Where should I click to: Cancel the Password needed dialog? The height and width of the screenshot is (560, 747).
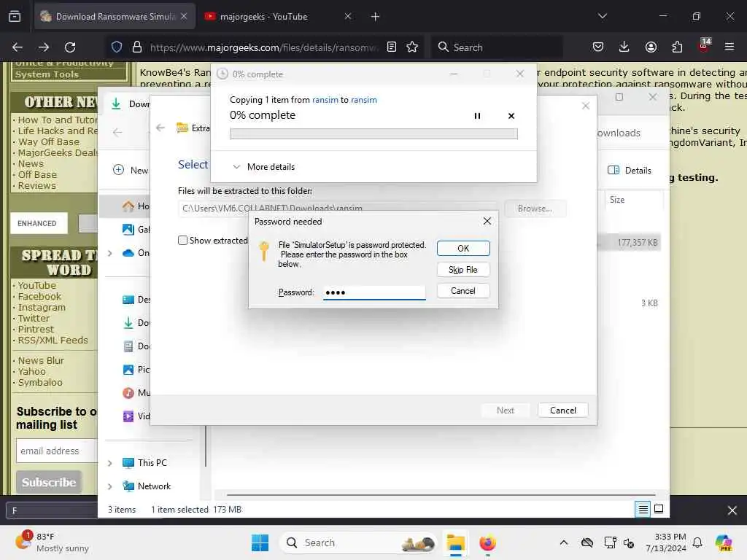(x=463, y=291)
